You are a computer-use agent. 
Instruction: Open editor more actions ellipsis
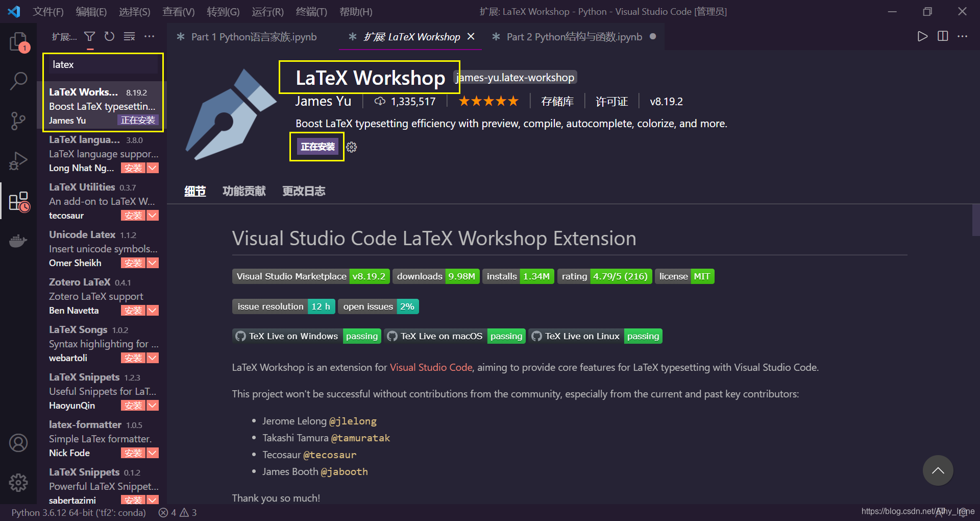[963, 36]
